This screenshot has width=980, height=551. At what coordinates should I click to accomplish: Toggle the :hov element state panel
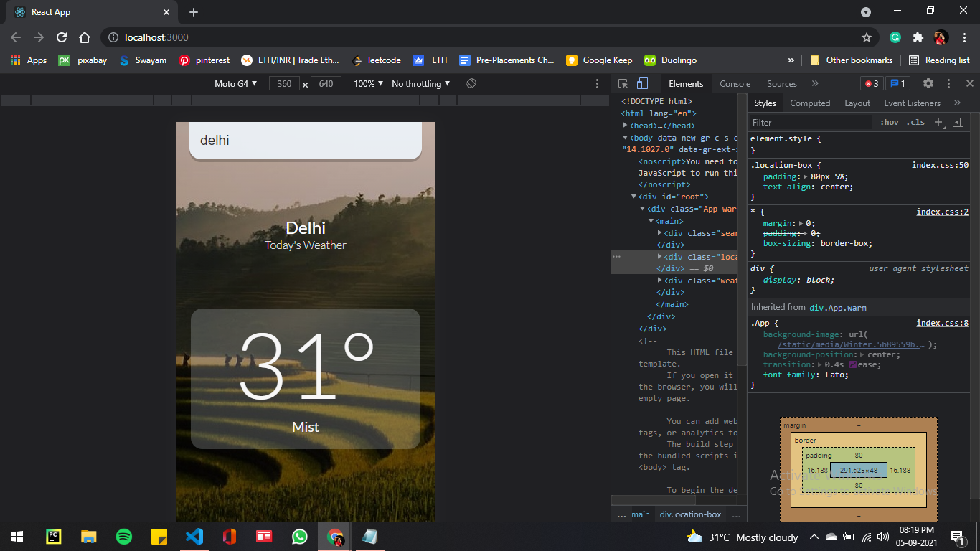point(889,123)
